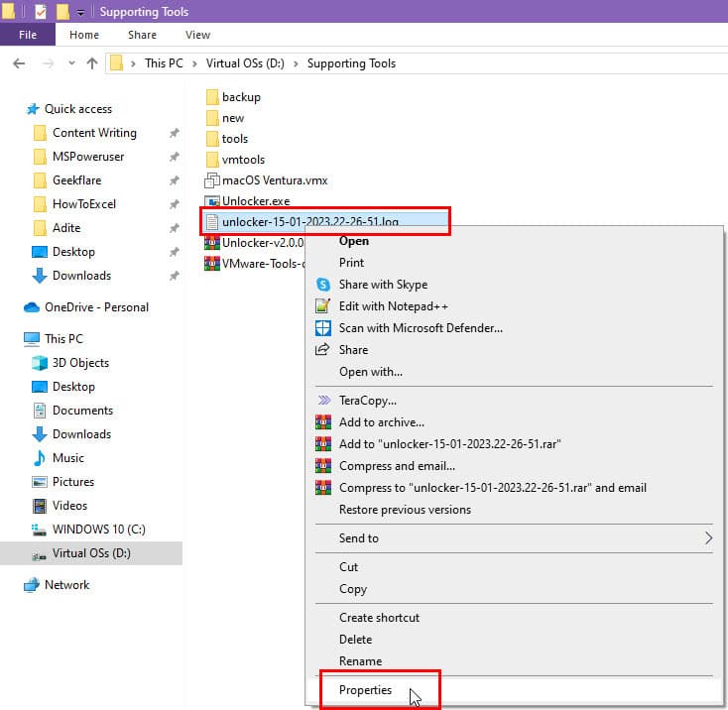728x710 pixels.
Task: Choose Open with... option
Action: click(371, 372)
